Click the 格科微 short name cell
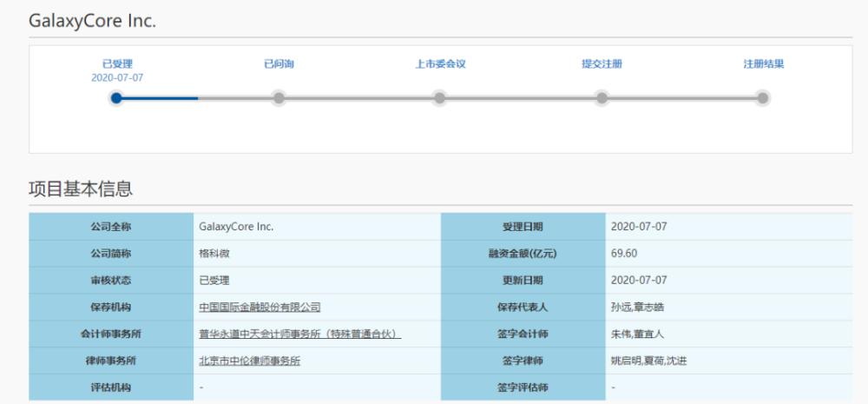This screenshot has width=868, height=404. pos(317,254)
